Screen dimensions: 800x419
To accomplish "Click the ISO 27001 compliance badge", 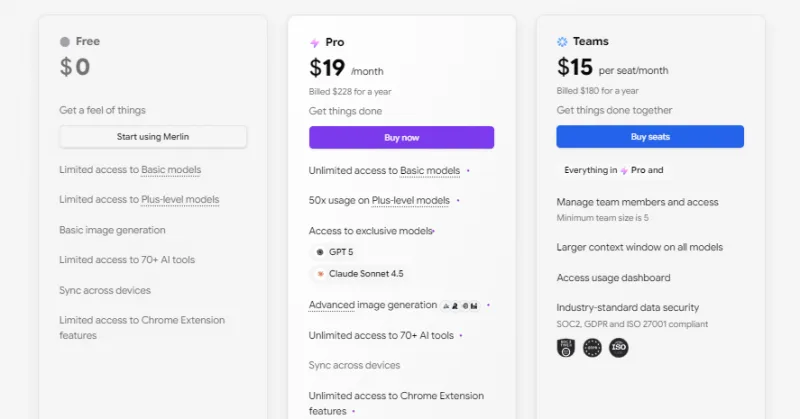I will pyautogui.click(x=619, y=348).
